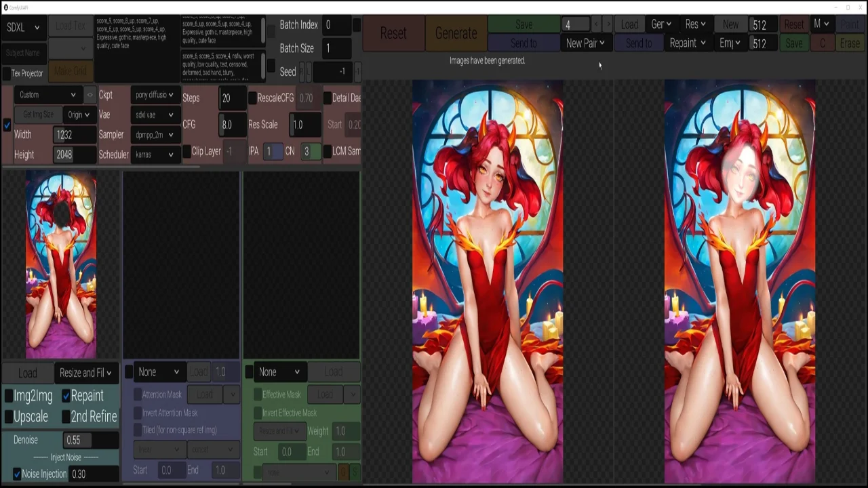The image size is (868, 488).
Task: Open the New Pair dropdown menu
Action: (585, 43)
